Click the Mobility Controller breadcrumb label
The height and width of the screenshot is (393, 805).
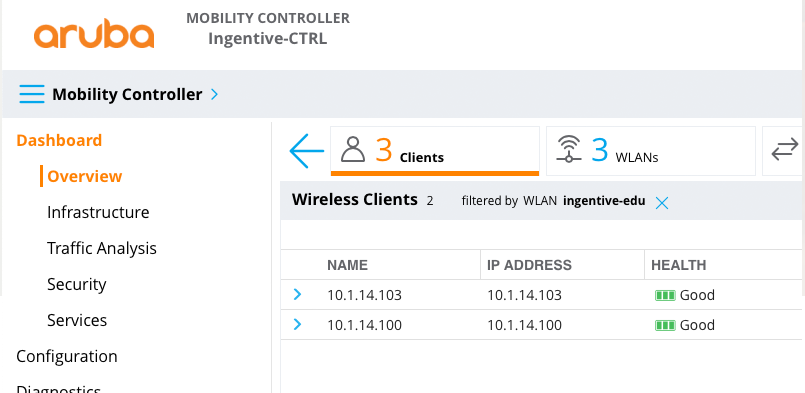click(127, 95)
